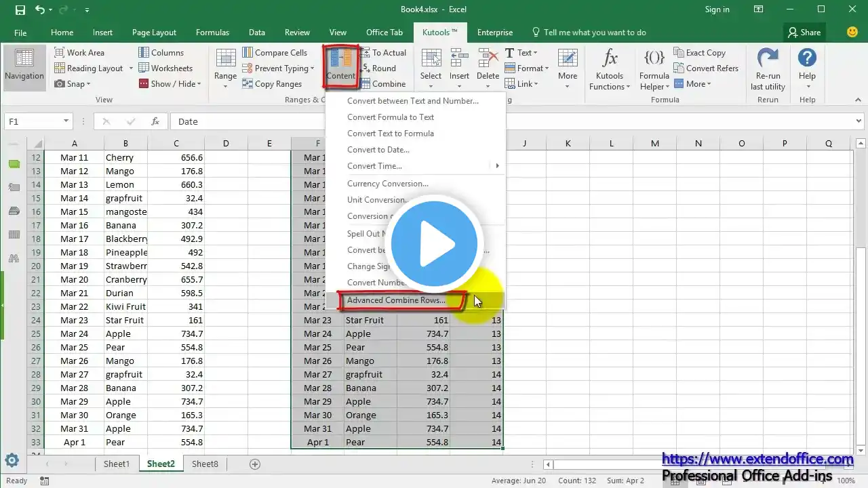The width and height of the screenshot is (868, 488).
Task: Click the macro record icon in status bar
Action: (x=45, y=481)
